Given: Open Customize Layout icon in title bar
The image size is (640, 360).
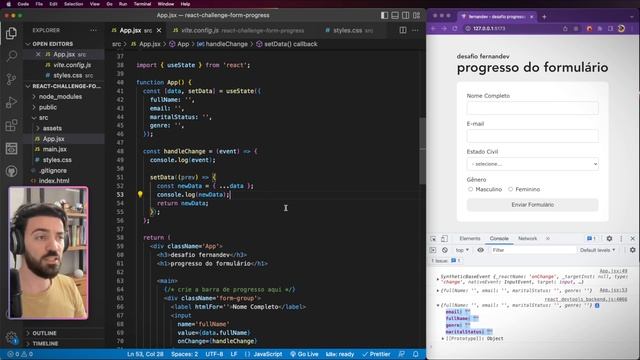Looking at the screenshot, I should [x=416, y=15].
